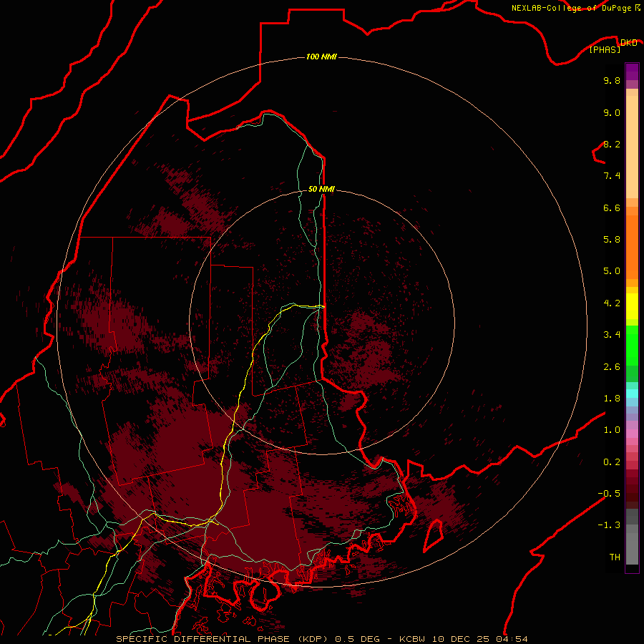This screenshot has width=644, height=644.
Task: Click the SPECIFIC DIFFERENTIAL PHASE (KDP) caption
Action: click(222, 639)
